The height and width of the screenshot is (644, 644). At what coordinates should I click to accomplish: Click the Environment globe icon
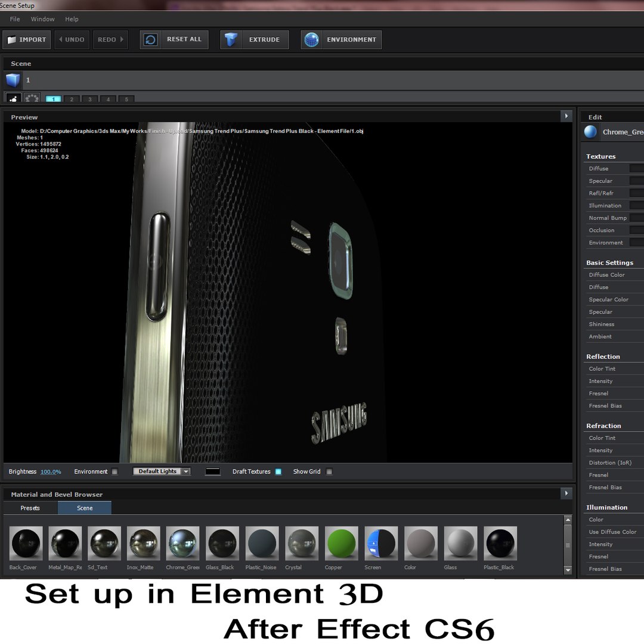click(x=312, y=39)
